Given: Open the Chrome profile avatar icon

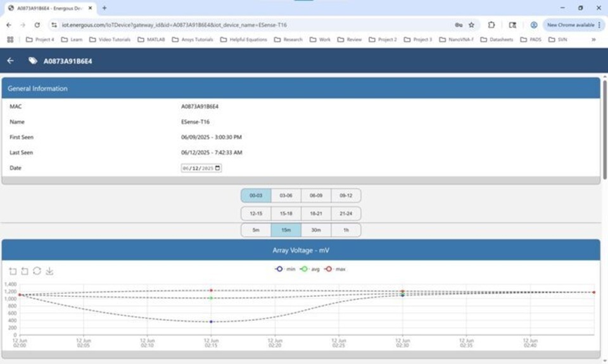Looking at the screenshot, I should (533, 25).
